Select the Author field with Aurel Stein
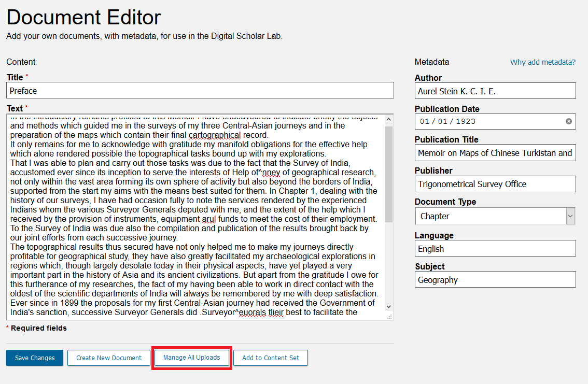Viewport: 588px width, 384px height. coord(495,91)
